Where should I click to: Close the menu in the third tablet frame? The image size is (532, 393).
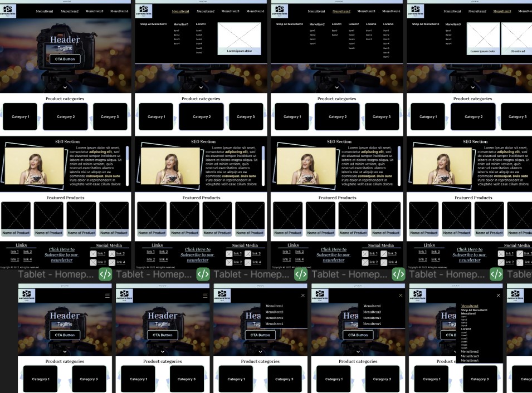303,296
